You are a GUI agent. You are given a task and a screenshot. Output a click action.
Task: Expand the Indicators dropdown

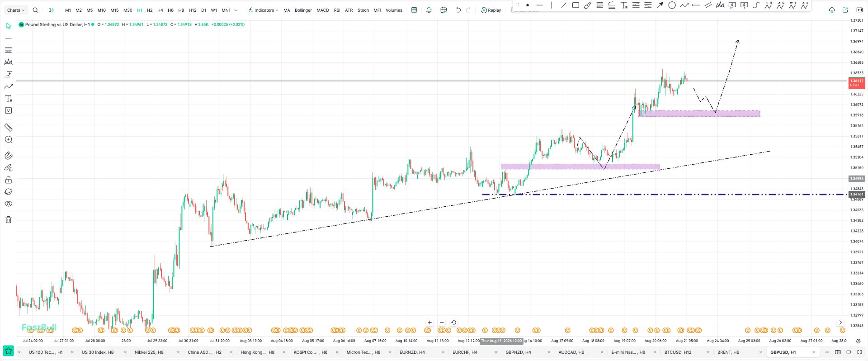[x=264, y=10]
